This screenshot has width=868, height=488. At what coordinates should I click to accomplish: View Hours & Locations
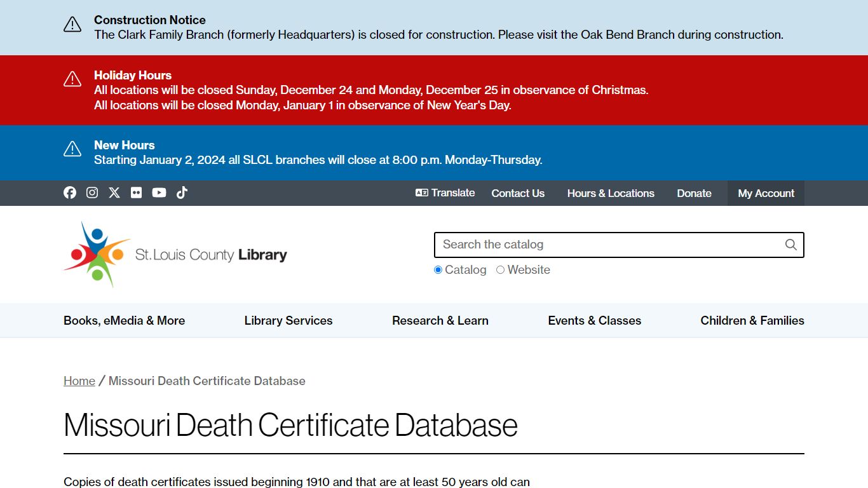(x=611, y=193)
